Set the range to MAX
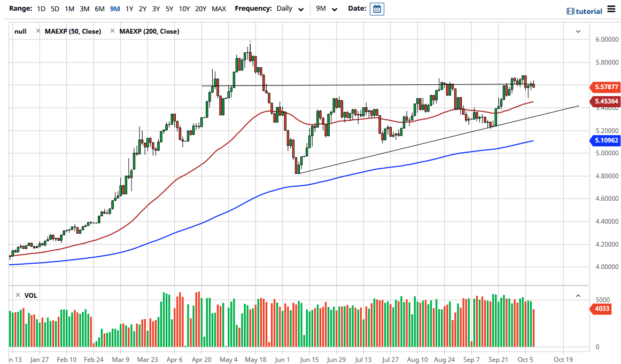 pyautogui.click(x=219, y=9)
